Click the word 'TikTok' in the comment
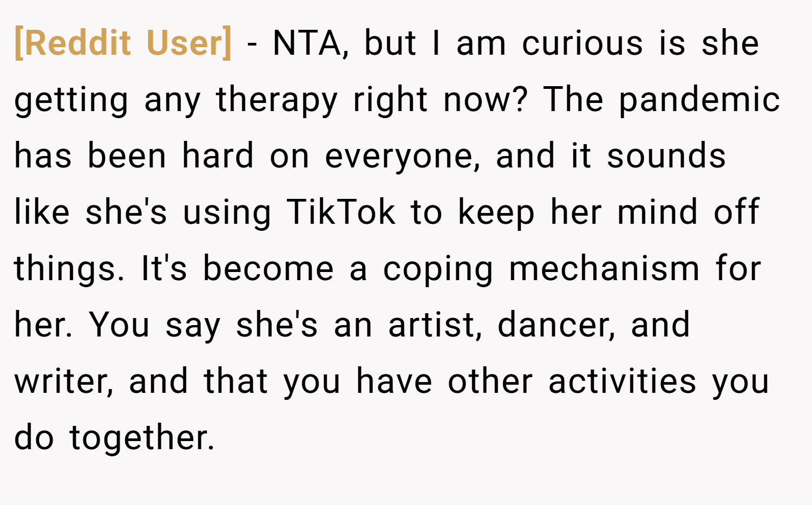This screenshot has width=812, height=505. click(341, 211)
